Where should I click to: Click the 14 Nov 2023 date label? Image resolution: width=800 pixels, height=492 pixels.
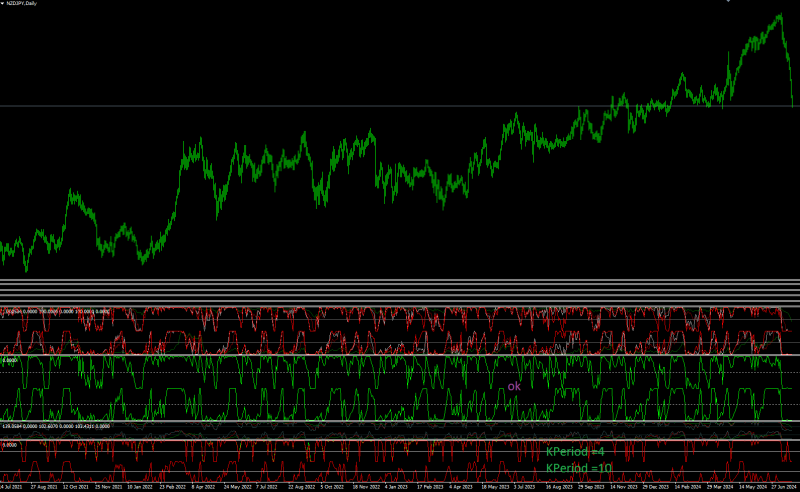(x=623, y=487)
